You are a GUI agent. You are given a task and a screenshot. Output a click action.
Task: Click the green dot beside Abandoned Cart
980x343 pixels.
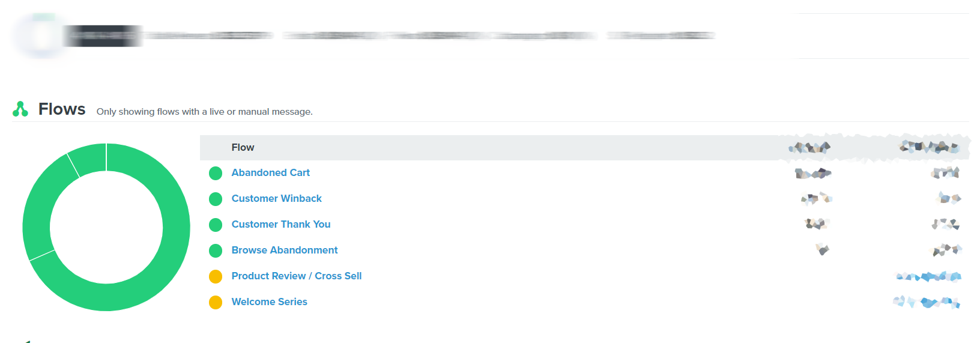(216, 173)
